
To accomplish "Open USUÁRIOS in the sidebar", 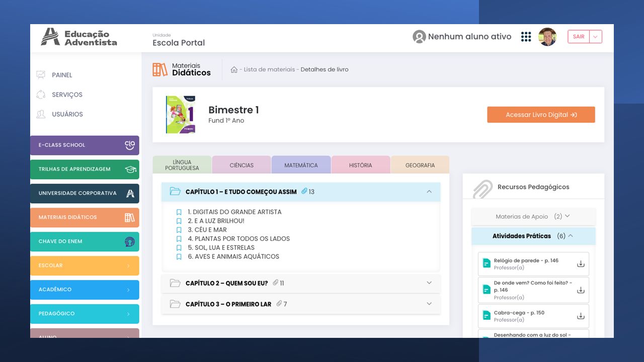I will coord(67,114).
